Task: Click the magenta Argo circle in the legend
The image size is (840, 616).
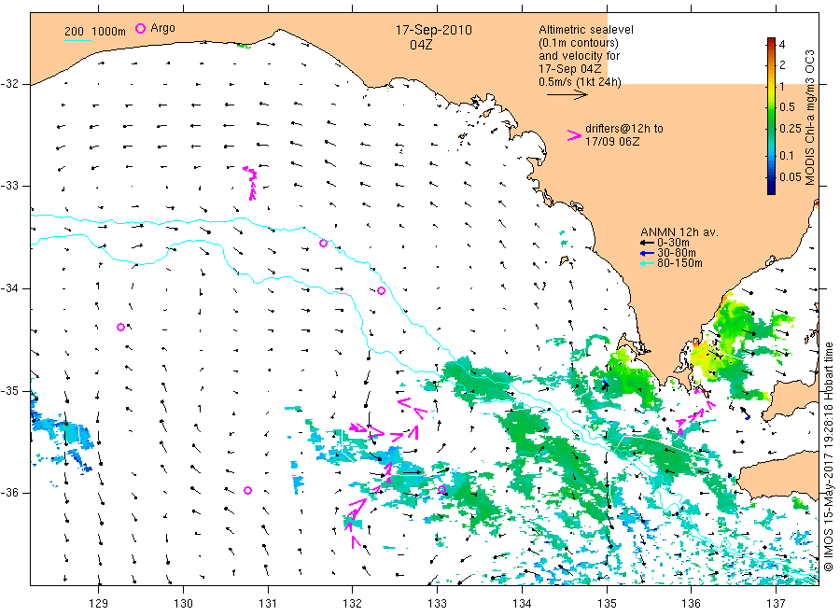Action: 140,28
